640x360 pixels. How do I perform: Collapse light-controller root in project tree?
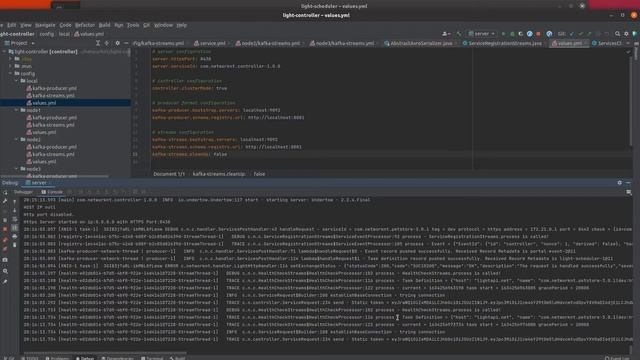click(x=4, y=52)
